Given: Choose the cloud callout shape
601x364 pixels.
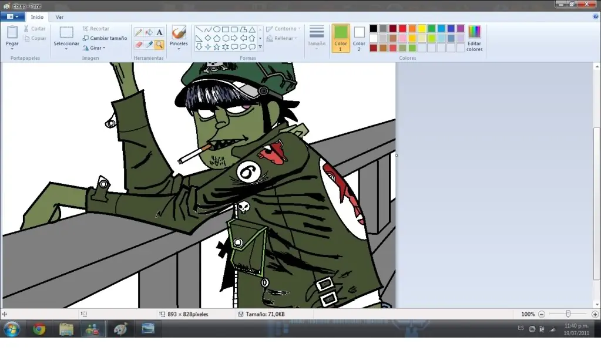Looking at the screenshot, I should pyautogui.click(x=252, y=47).
